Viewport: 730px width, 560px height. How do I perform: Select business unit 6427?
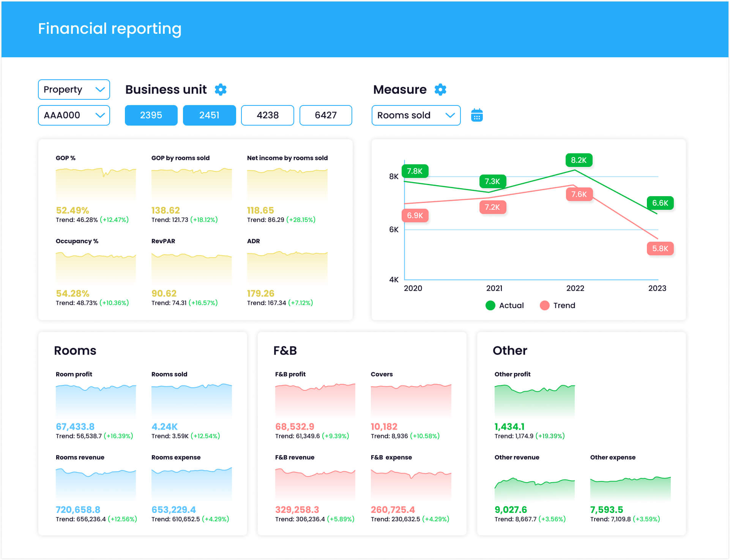coord(326,115)
